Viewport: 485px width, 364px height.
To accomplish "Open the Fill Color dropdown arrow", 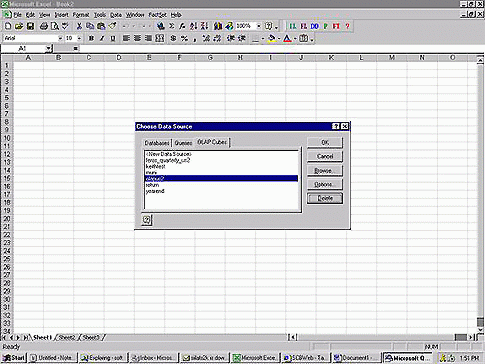I will [279, 39].
